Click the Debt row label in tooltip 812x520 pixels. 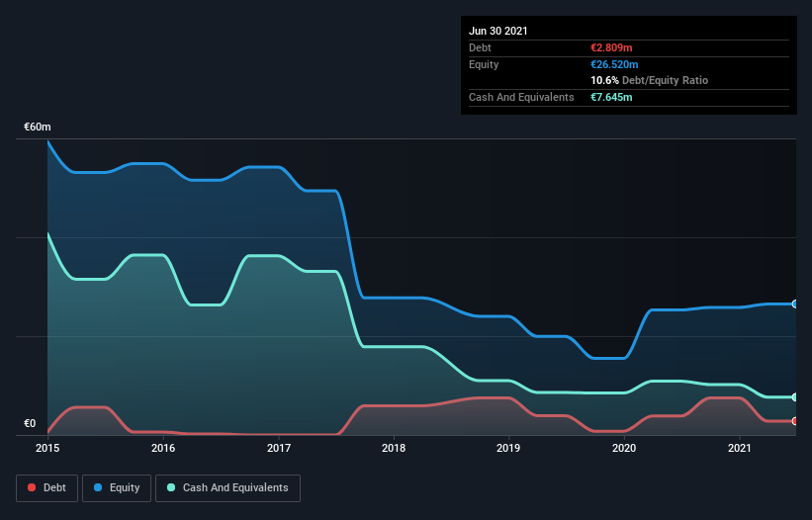pyautogui.click(x=480, y=47)
